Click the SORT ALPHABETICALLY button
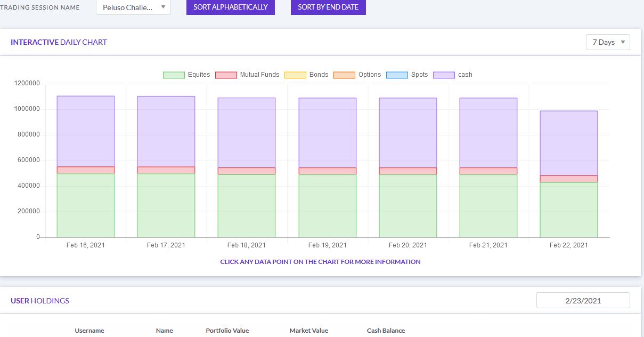This screenshot has height=337, width=644. [x=230, y=7]
